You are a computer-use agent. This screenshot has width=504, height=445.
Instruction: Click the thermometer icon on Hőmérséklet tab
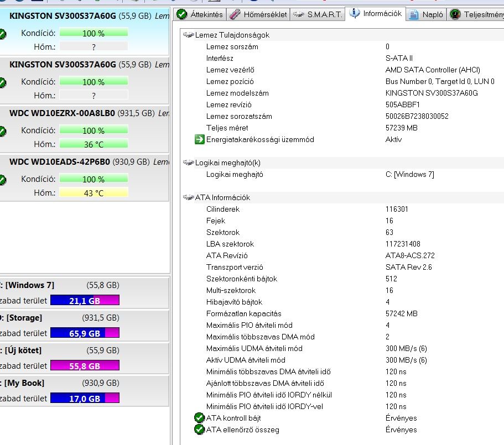[235, 14]
